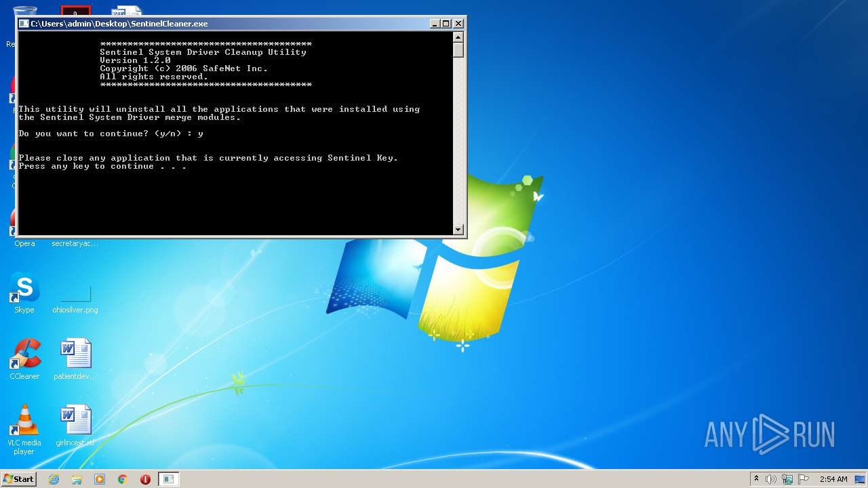The width and height of the screenshot is (868, 488).
Task: Click 'Please close any application' line
Action: [x=208, y=159]
